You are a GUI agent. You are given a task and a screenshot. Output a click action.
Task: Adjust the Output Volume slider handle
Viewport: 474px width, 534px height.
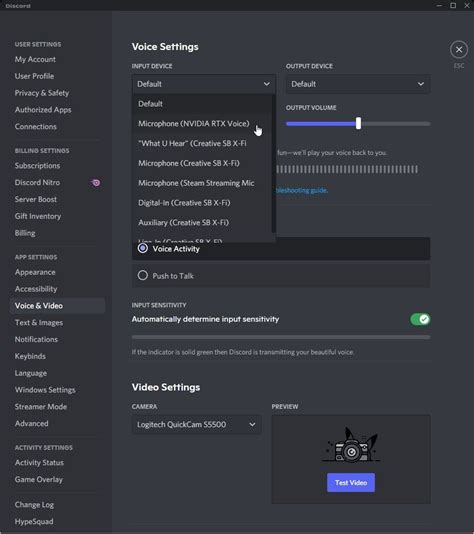point(358,123)
